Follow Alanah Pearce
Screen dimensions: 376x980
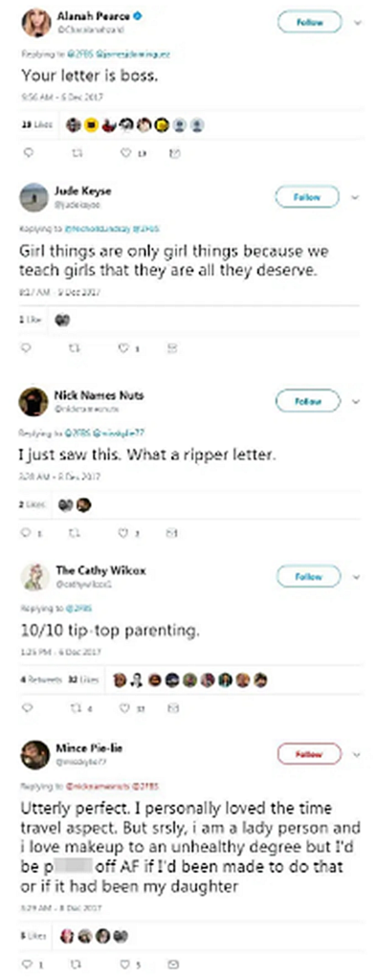pos(309,22)
